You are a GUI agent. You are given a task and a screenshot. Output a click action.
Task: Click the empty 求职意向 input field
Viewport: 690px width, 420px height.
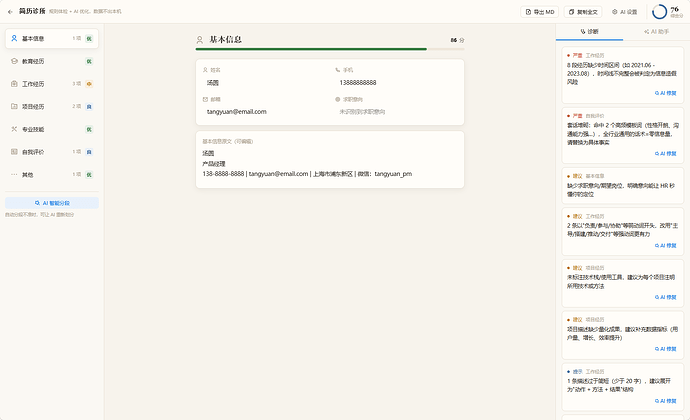396,112
